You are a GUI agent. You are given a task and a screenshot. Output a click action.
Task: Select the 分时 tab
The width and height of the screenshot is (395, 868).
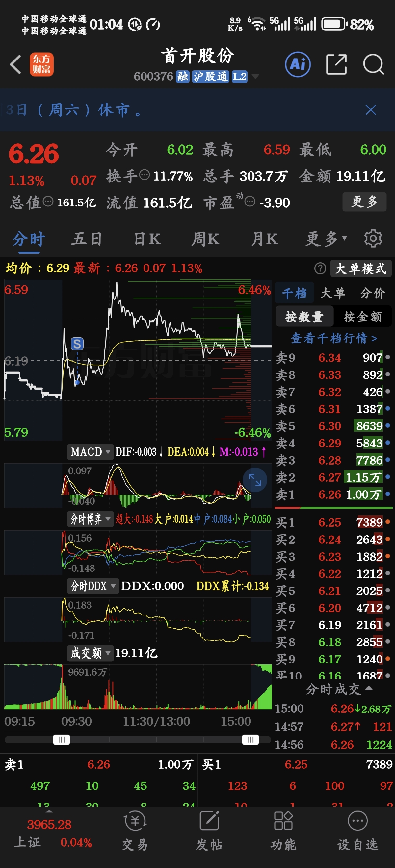click(29, 239)
